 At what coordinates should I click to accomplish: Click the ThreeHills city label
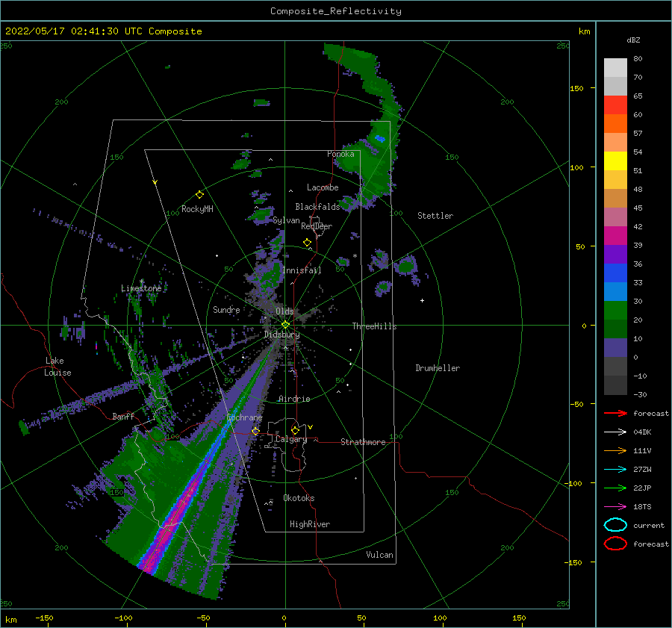pyautogui.click(x=374, y=326)
